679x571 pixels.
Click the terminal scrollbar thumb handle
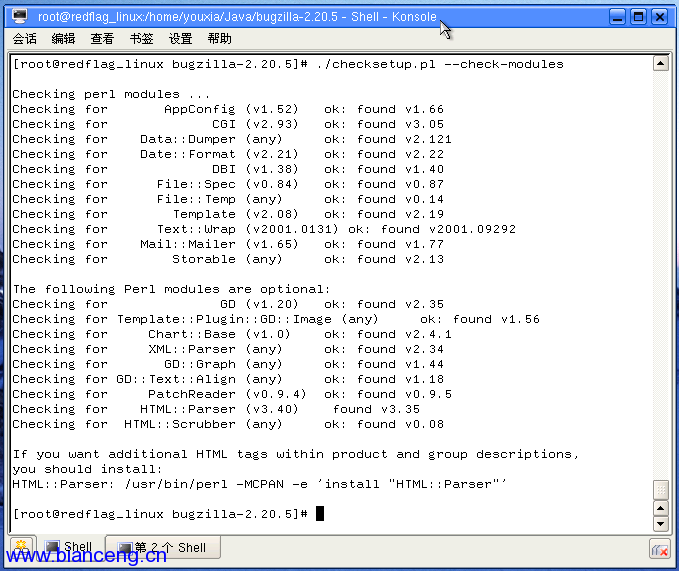pos(660,490)
